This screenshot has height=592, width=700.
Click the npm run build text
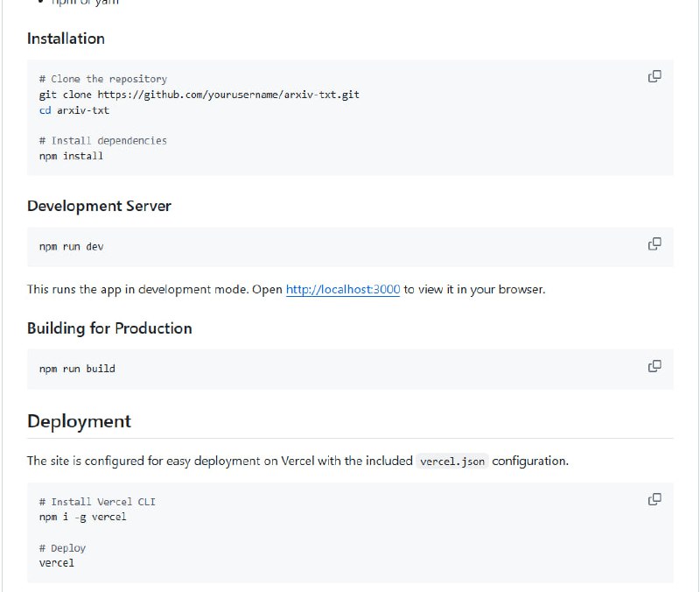click(77, 369)
